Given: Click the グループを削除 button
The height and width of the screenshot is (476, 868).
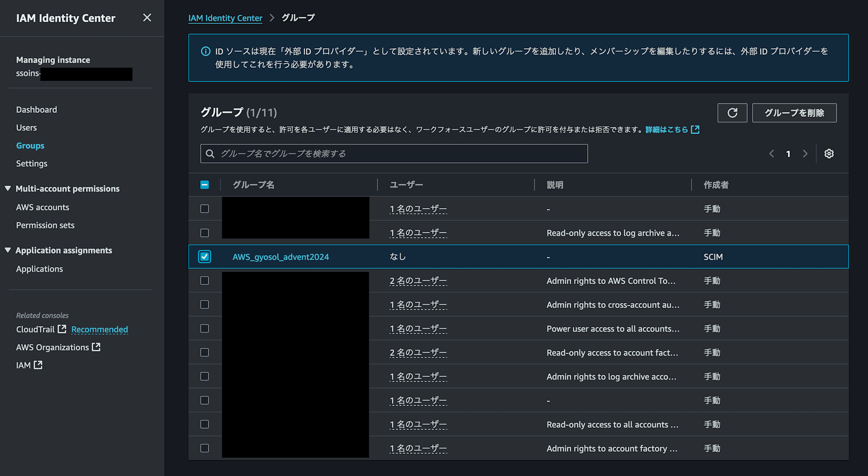Looking at the screenshot, I should [794, 113].
